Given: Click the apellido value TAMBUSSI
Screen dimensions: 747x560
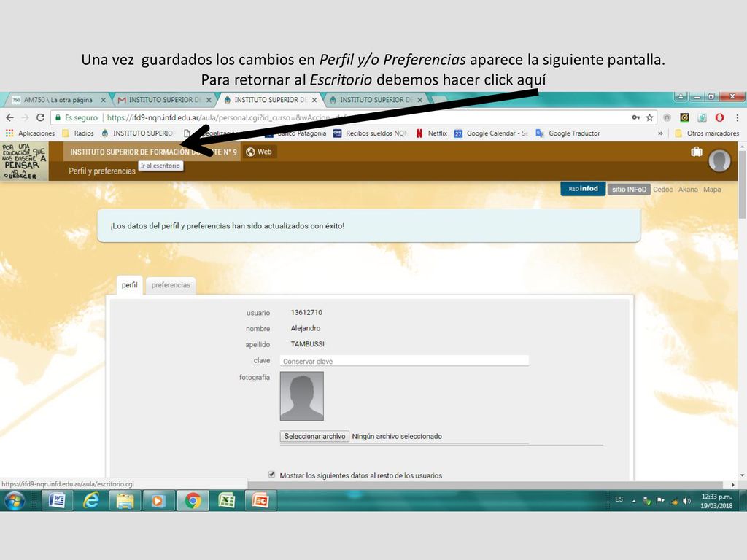Looking at the screenshot, I should pyautogui.click(x=307, y=344).
